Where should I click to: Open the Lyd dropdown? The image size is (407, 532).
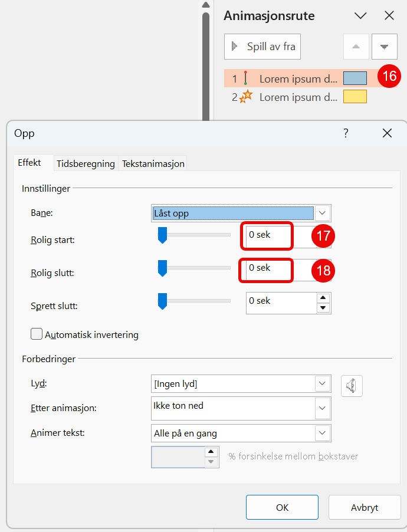click(322, 384)
